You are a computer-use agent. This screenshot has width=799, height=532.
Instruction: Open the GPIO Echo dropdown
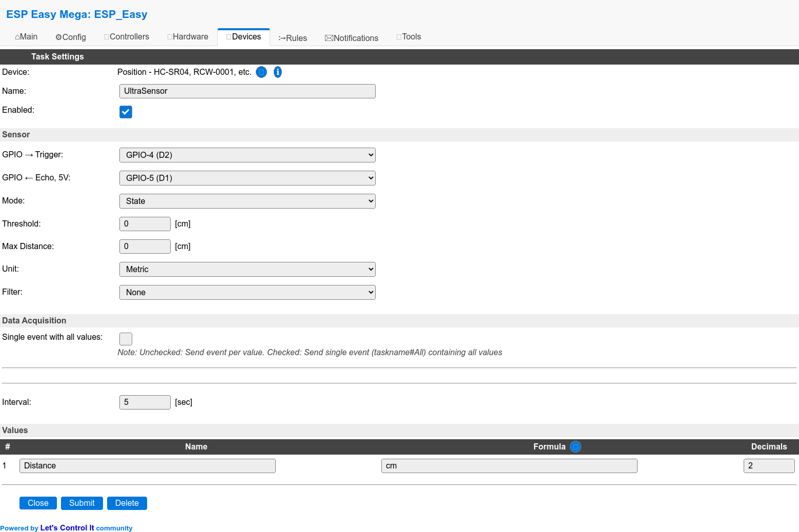[x=248, y=178]
